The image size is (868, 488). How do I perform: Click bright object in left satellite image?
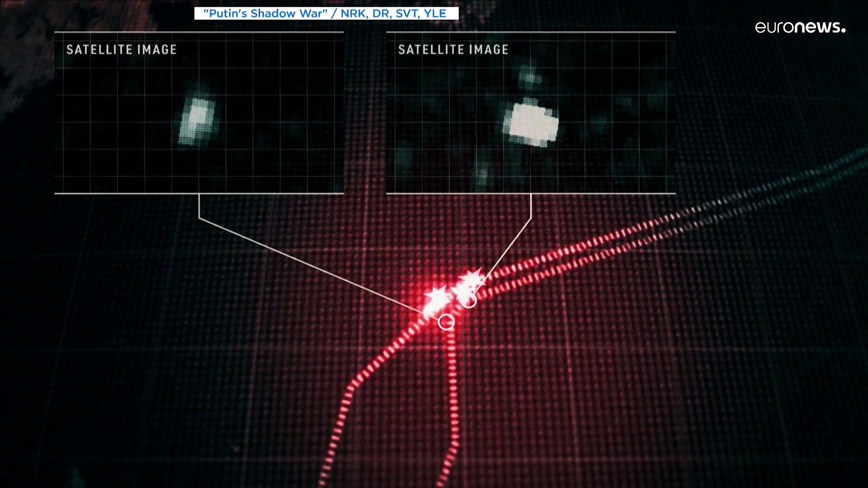197,121
